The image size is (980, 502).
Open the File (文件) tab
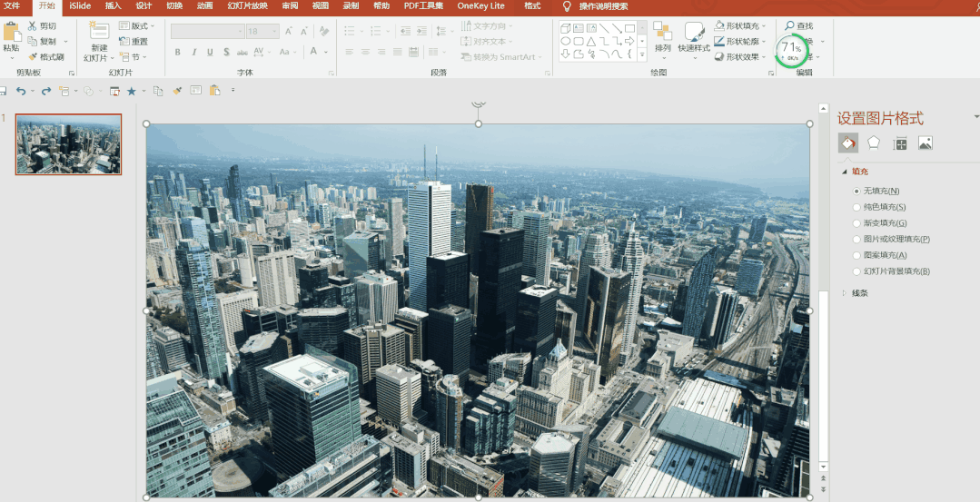tap(12, 5)
